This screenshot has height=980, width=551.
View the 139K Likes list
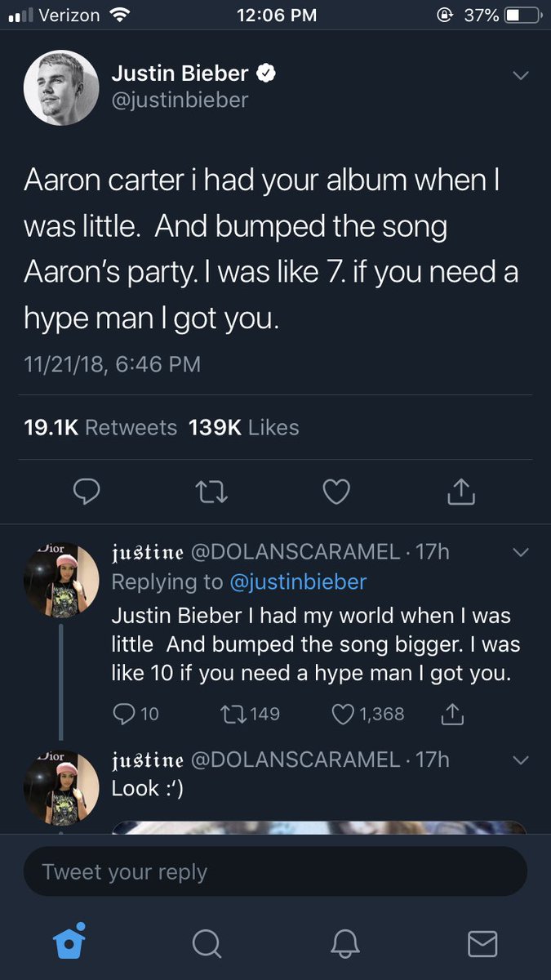[x=243, y=427]
